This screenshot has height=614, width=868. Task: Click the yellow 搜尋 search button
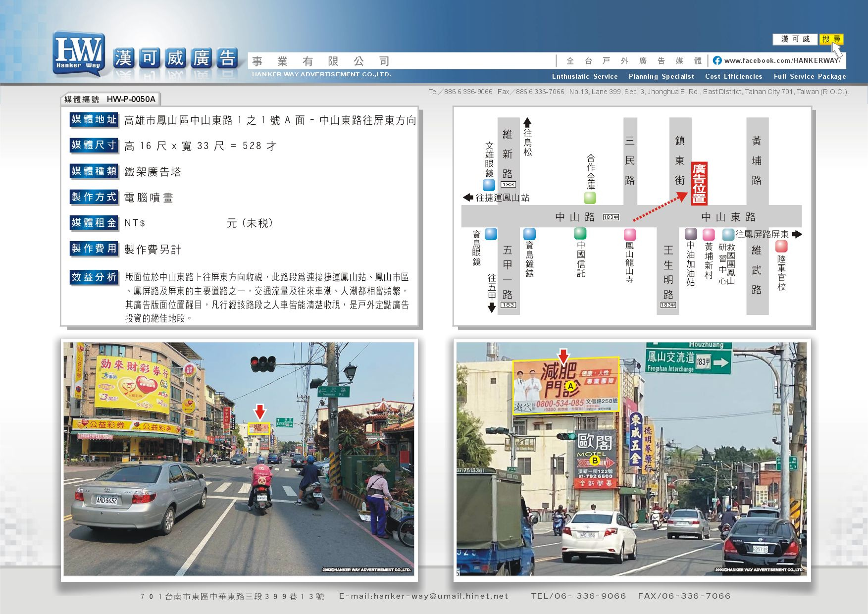point(831,39)
